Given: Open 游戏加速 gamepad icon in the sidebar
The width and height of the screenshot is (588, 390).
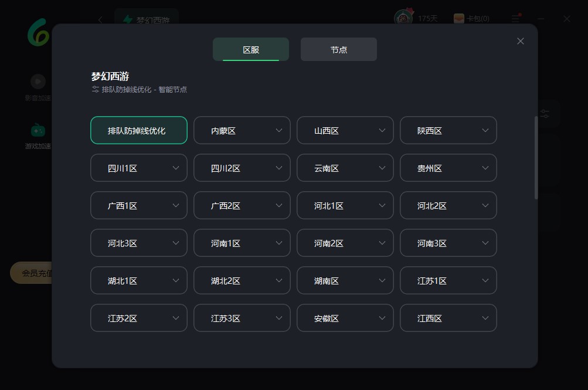Looking at the screenshot, I should 38,130.
